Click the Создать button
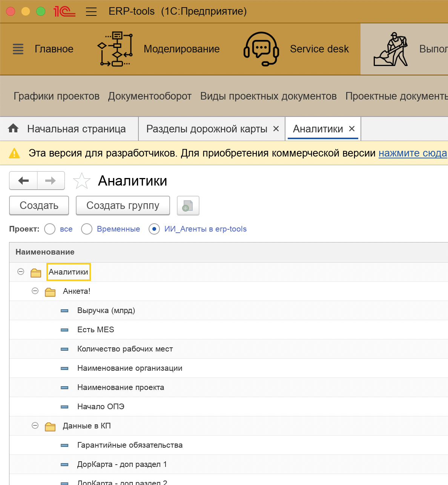This screenshot has height=485, width=448. (x=39, y=206)
